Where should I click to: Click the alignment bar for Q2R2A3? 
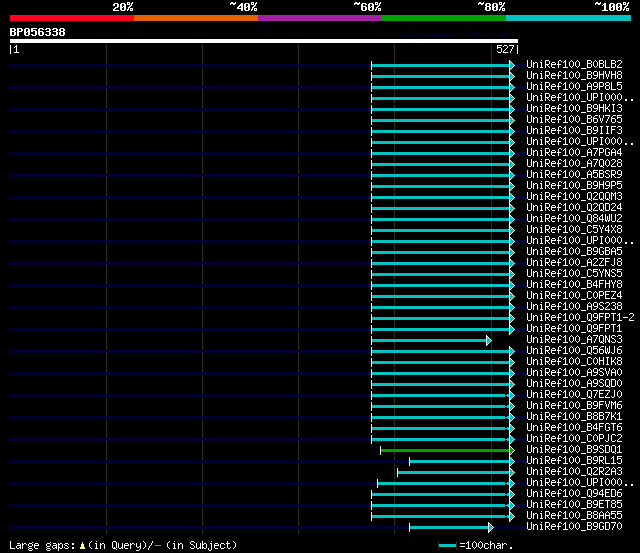click(x=456, y=473)
